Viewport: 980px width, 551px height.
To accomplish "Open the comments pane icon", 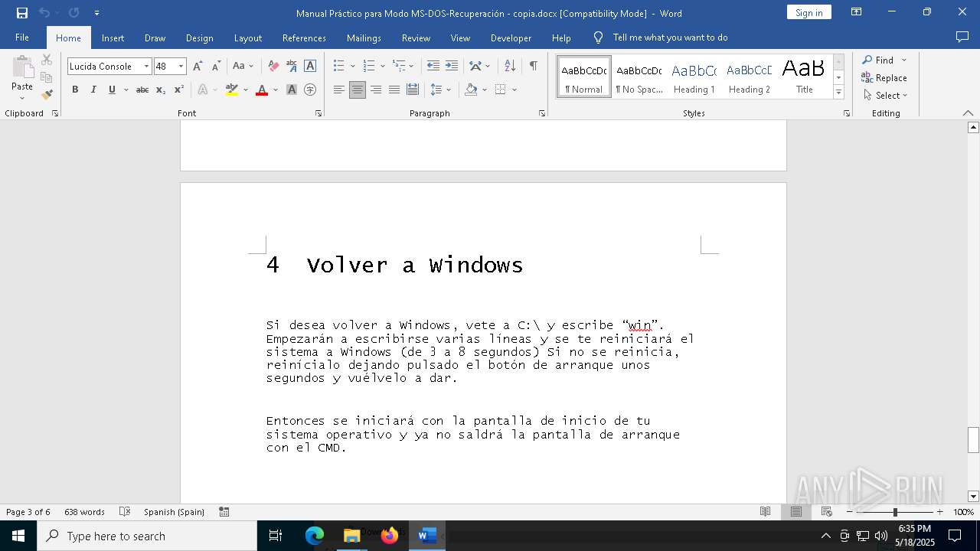I will point(962,37).
